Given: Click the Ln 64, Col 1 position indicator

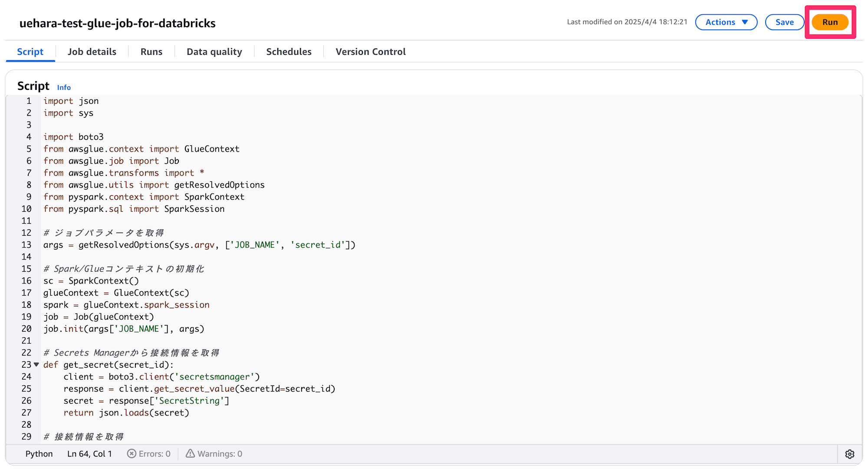Looking at the screenshot, I should pyautogui.click(x=89, y=454).
